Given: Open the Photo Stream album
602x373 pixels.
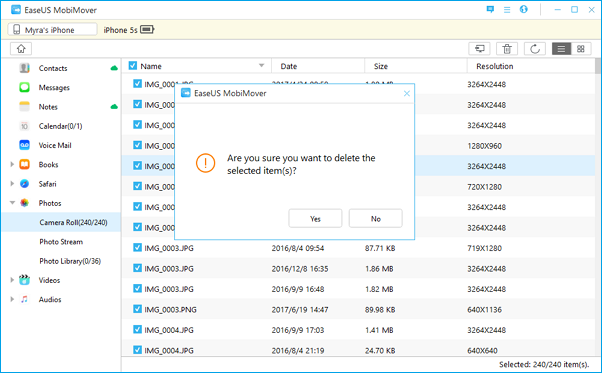Looking at the screenshot, I should tap(61, 242).
